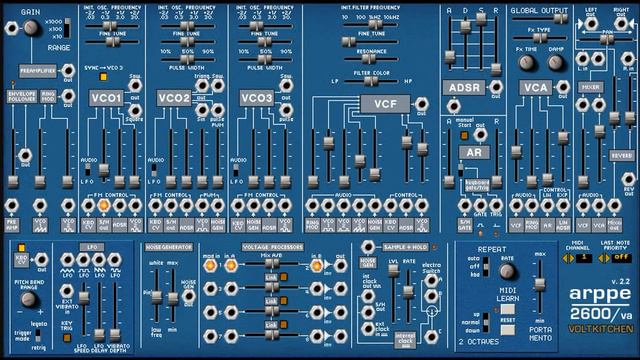Click the Fx TIME knob
The height and width of the screenshot is (360, 640).
(527, 62)
